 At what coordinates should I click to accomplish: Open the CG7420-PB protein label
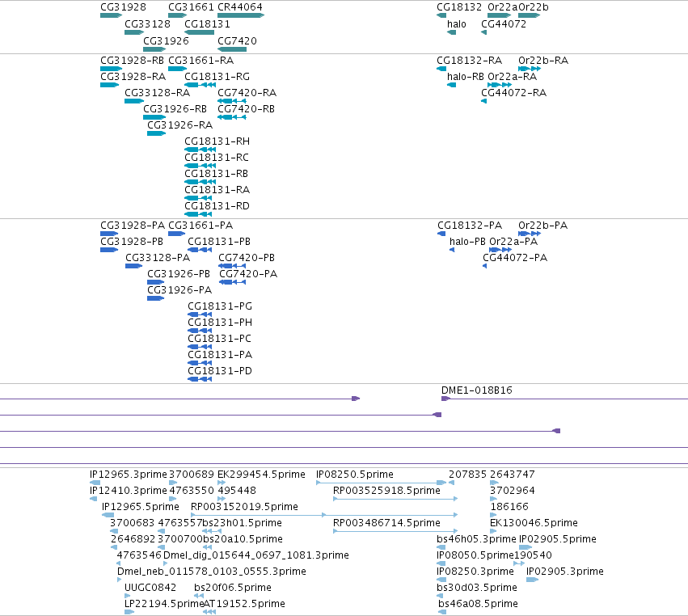pos(247,258)
